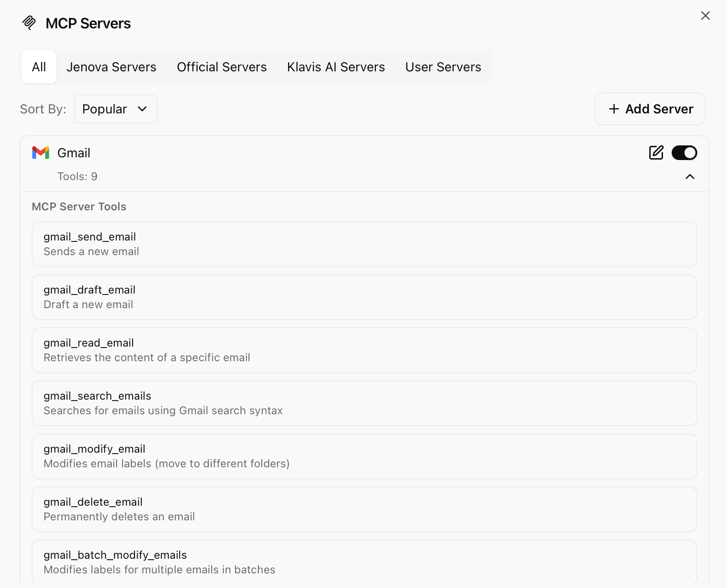Open the Sort By Popular dropdown
Image resolution: width=727 pixels, height=588 pixels.
115,109
